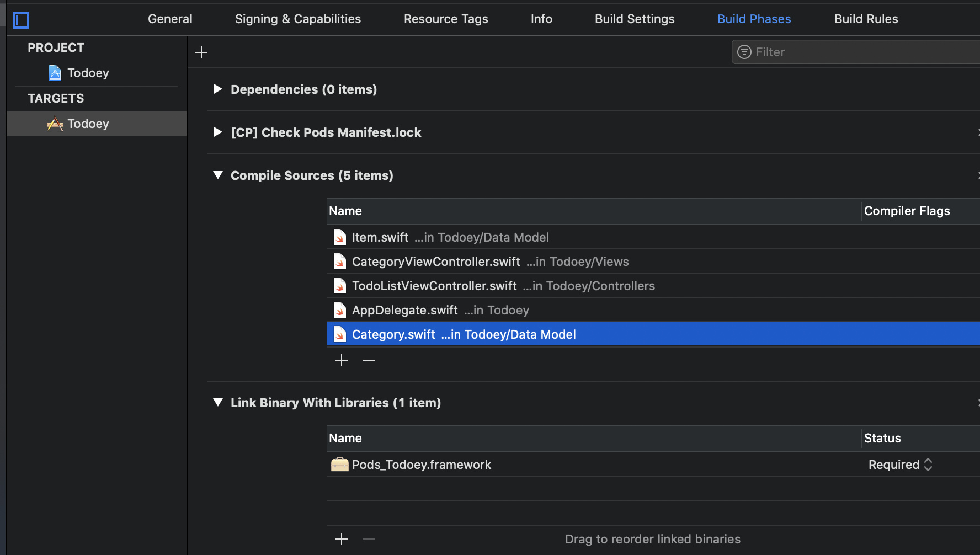Collapse the Compile Sources section
The image size is (980, 555).
click(x=217, y=175)
